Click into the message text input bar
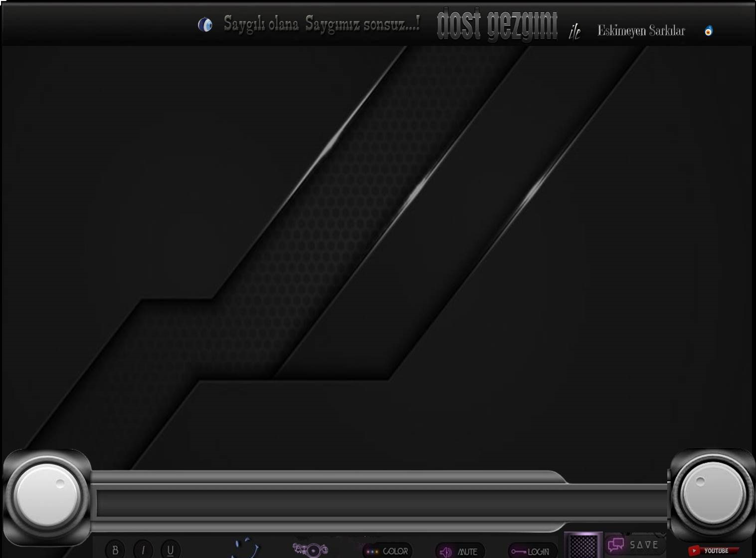The image size is (756, 558). (x=379, y=503)
